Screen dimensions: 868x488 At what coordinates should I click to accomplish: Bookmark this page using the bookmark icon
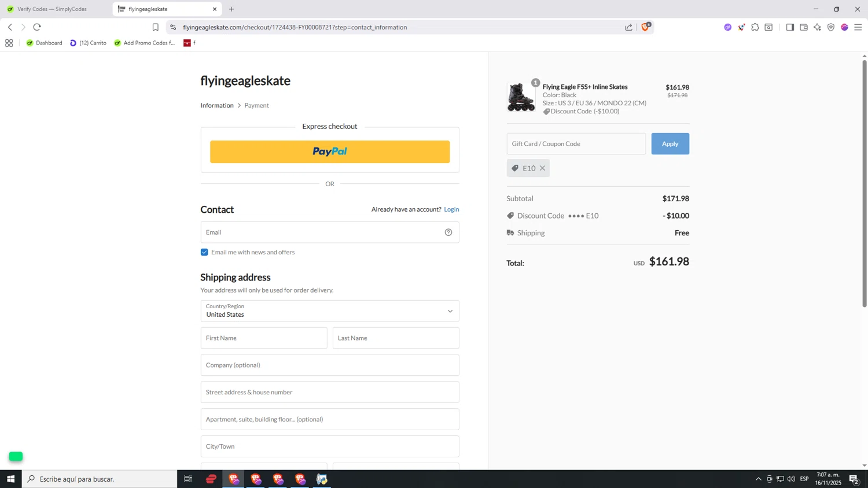point(155,27)
